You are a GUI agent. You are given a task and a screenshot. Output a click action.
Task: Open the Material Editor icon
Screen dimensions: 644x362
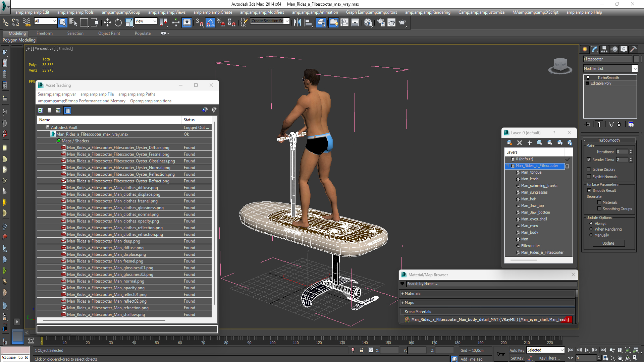point(368,22)
